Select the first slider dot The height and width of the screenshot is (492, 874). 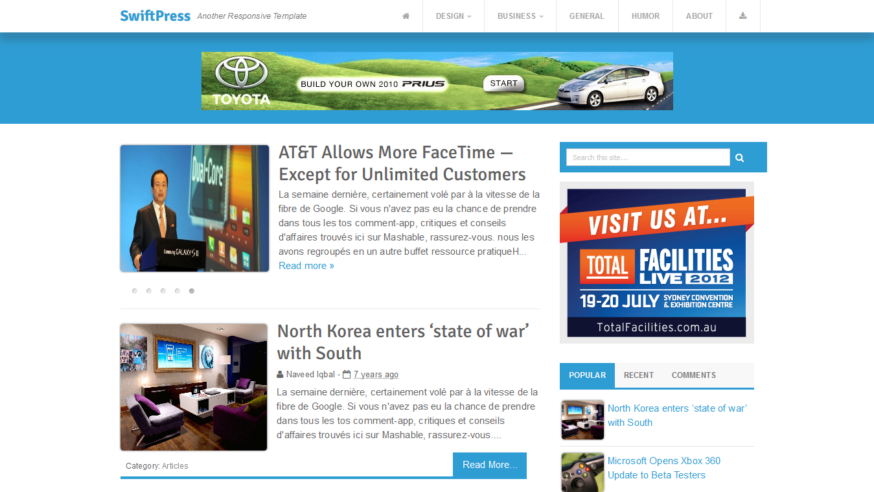click(134, 291)
